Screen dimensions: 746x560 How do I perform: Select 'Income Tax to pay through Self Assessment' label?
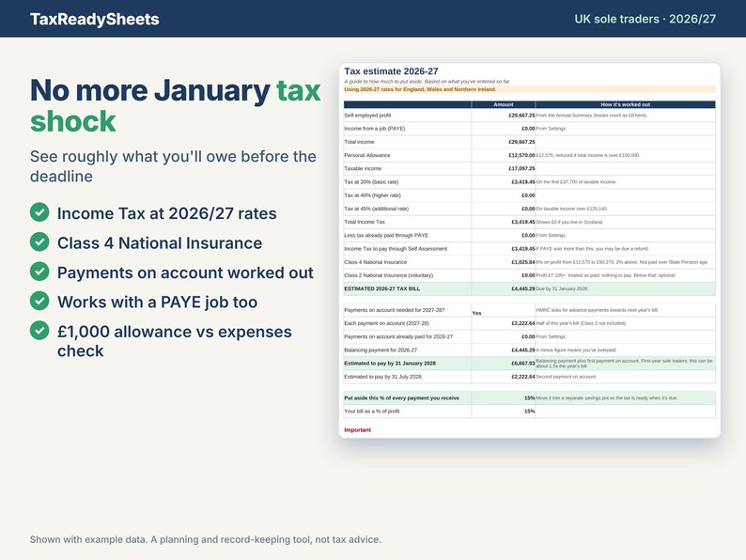396,248
